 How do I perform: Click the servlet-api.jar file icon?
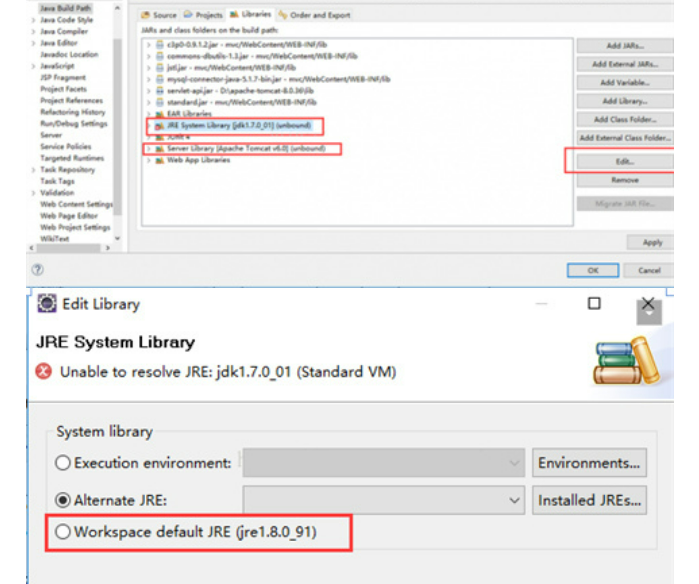[160, 90]
